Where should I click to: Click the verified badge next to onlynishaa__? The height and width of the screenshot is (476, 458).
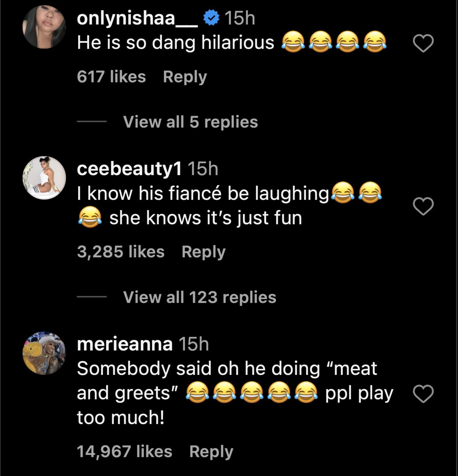click(x=212, y=18)
